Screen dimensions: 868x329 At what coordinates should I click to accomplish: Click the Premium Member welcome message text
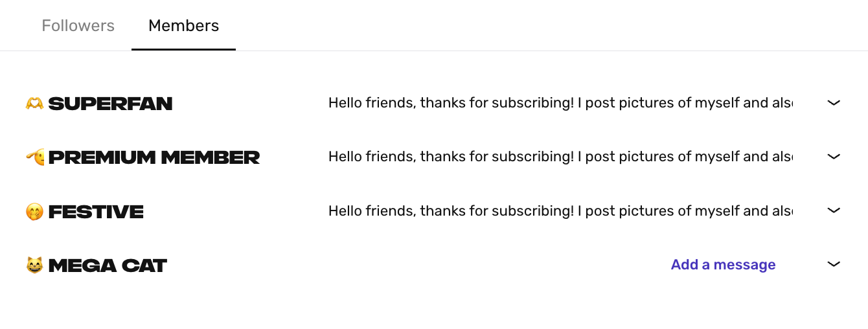560,157
